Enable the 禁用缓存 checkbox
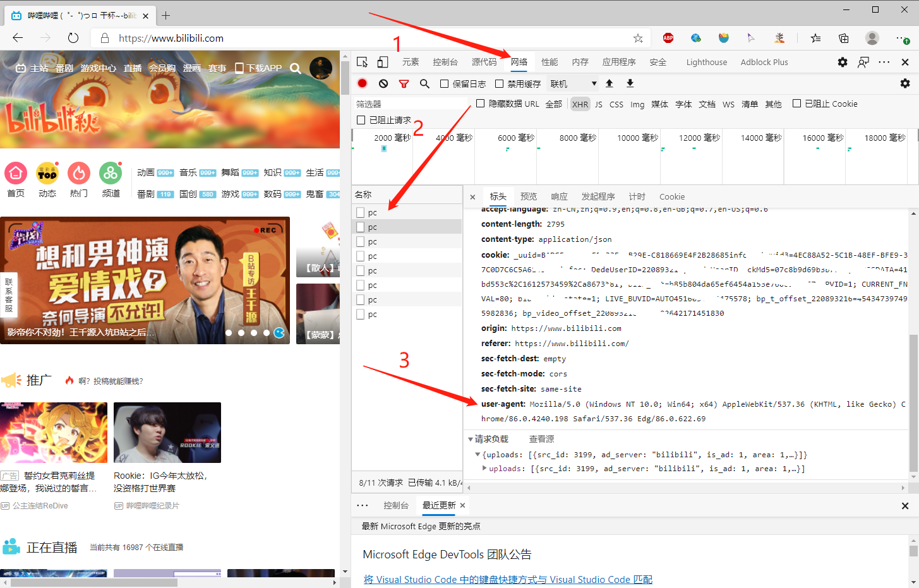919x588 pixels. click(x=500, y=84)
